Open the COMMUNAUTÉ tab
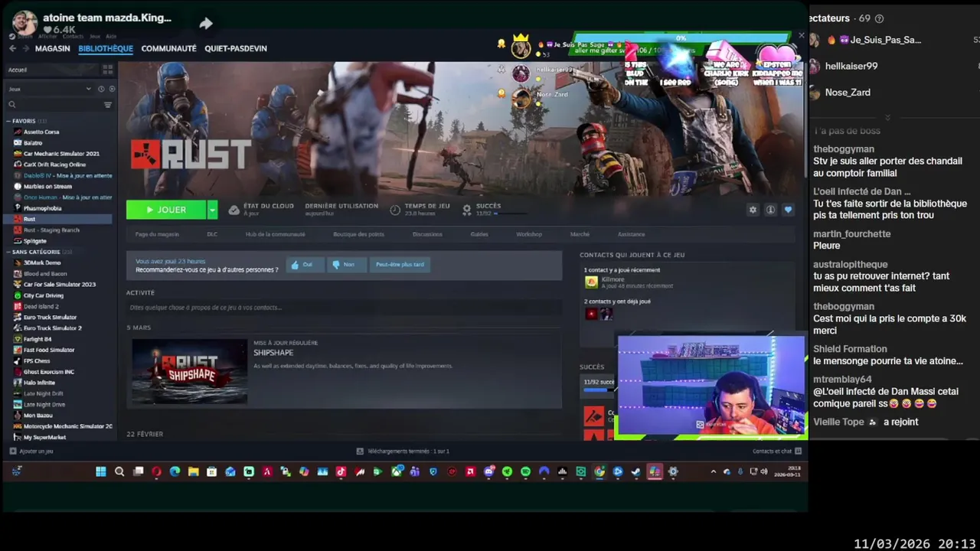 pos(168,48)
